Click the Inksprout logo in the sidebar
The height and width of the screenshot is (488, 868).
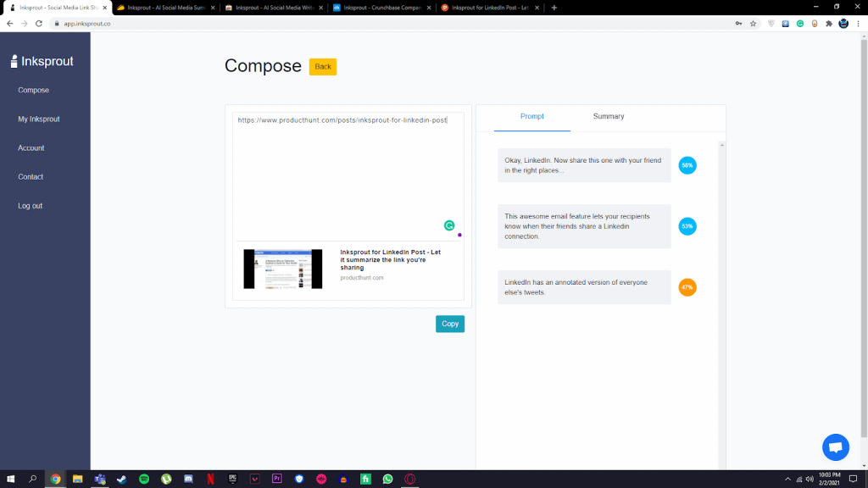pyautogui.click(x=42, y=61)
